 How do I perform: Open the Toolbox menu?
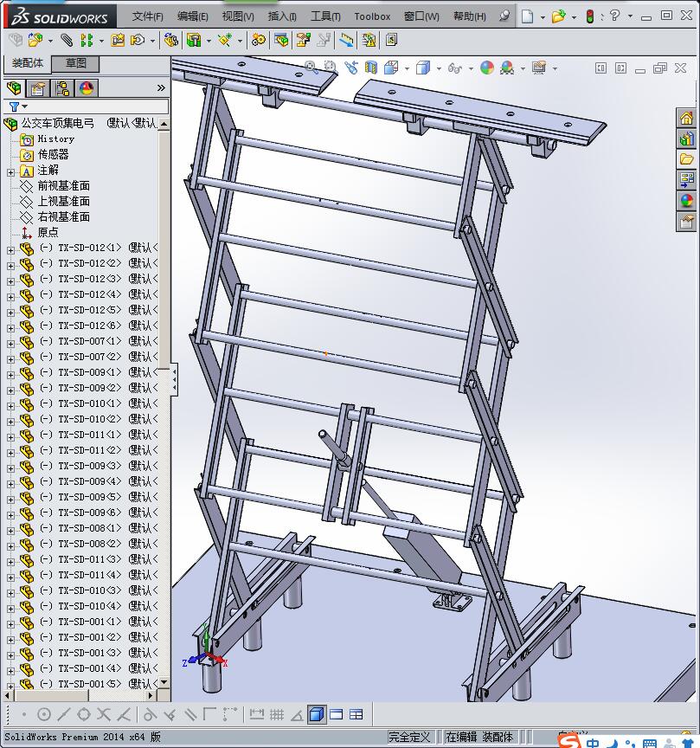pyautogui.click(x=372, y=16)
